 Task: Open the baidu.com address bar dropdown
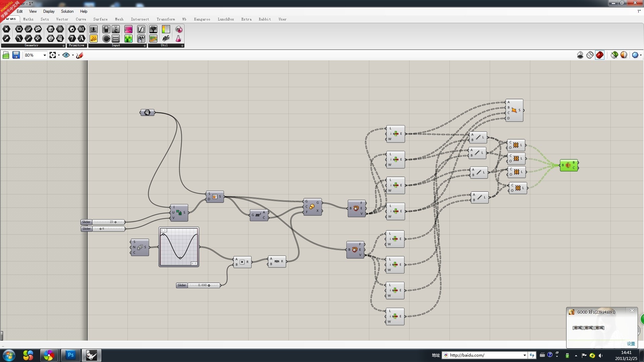525,355
